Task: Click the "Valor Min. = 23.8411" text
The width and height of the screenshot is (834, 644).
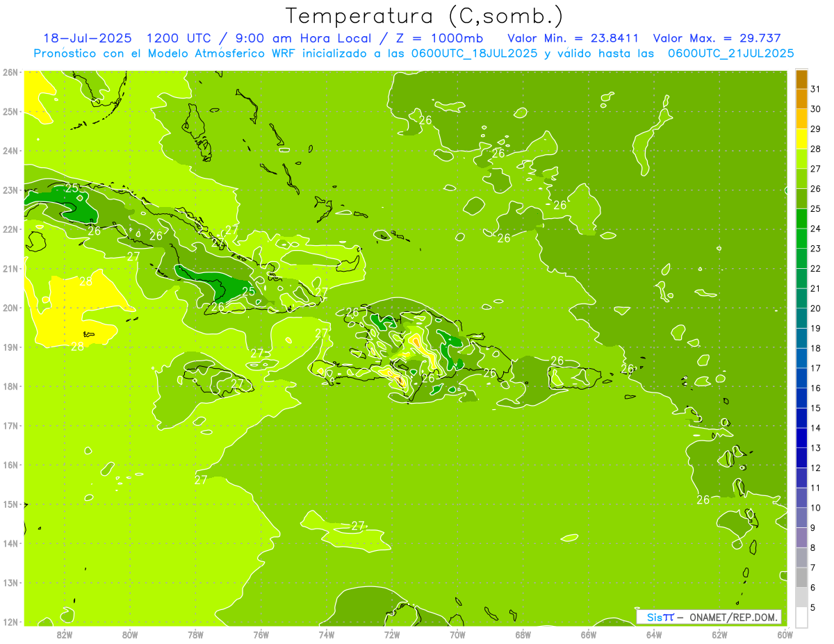Action: [x=573, y=38]
